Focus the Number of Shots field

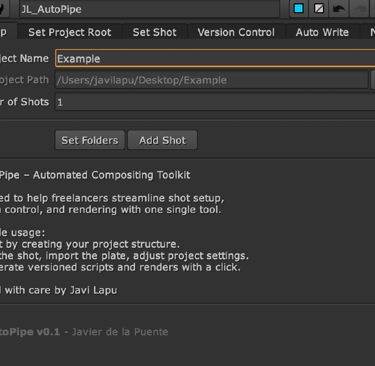[x=215, y=102]
